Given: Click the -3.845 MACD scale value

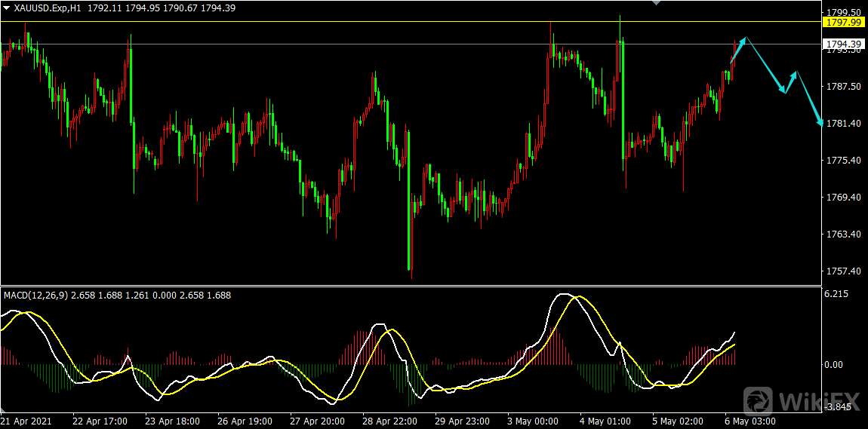Looking at the screenshot, I should (839, 407).
